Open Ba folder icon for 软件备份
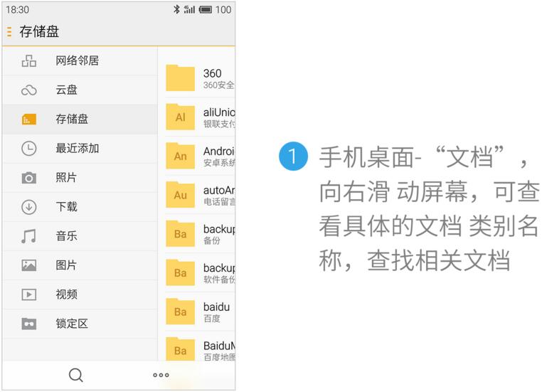Image resolution: width=542 pixels, height=392 pixels. [180, 272]
